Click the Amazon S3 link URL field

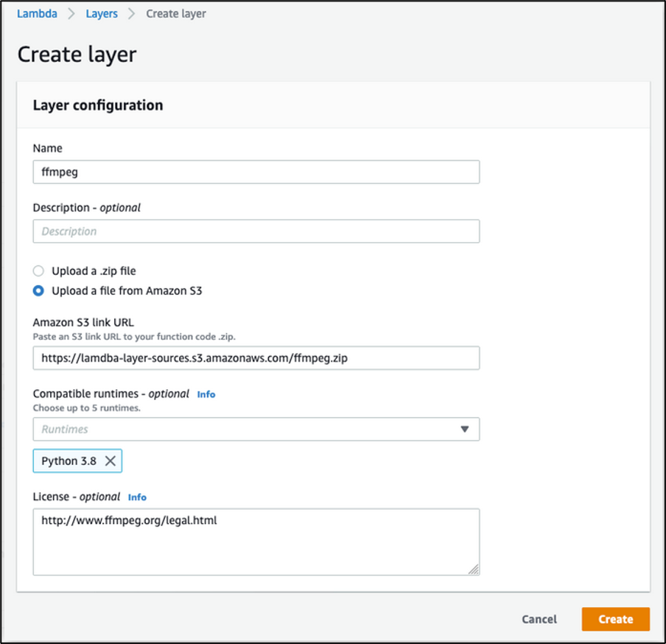point(256,358)
